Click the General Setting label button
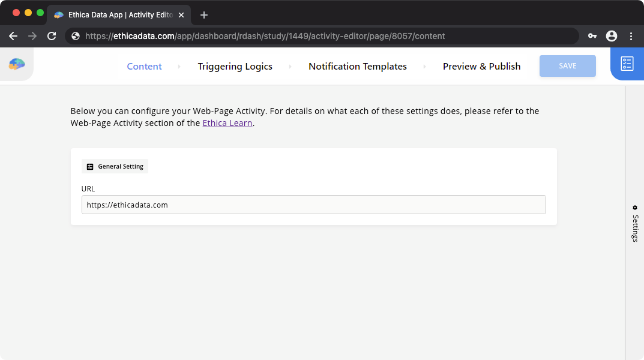The image size is (644, 360). click(115, 166)
